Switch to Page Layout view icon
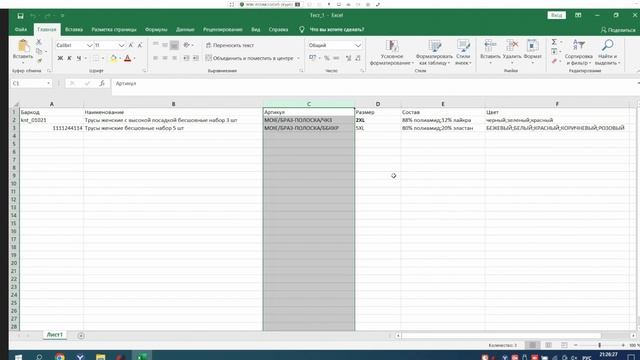The image size is (640, 360). tap(548, 345)
